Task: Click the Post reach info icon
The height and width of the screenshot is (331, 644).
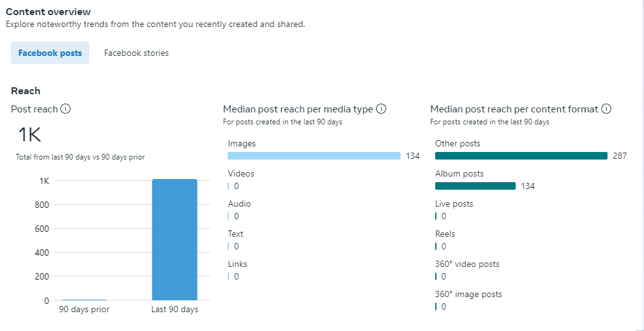Action: (x=65, y=109)
